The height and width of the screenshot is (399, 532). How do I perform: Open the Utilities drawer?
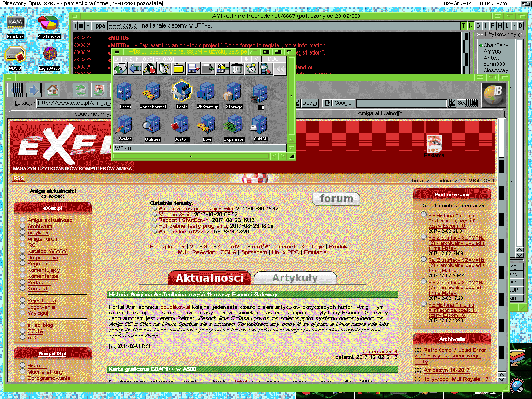pyautogui.click(x=153, y=128)
